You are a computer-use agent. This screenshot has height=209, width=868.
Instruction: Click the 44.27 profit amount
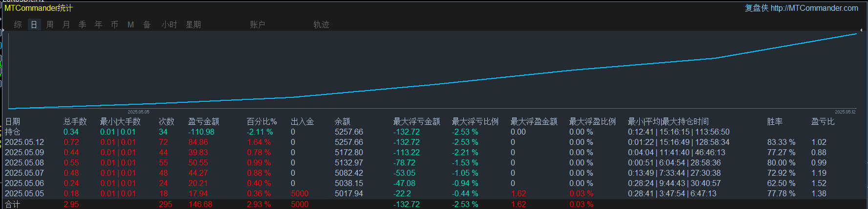[198, 173]
